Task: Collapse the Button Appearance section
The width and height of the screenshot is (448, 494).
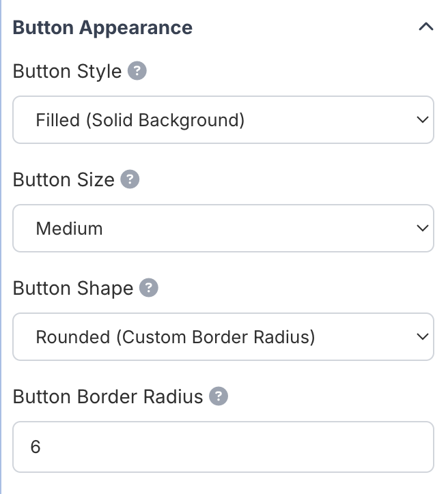Action: [x=426, y=27]
